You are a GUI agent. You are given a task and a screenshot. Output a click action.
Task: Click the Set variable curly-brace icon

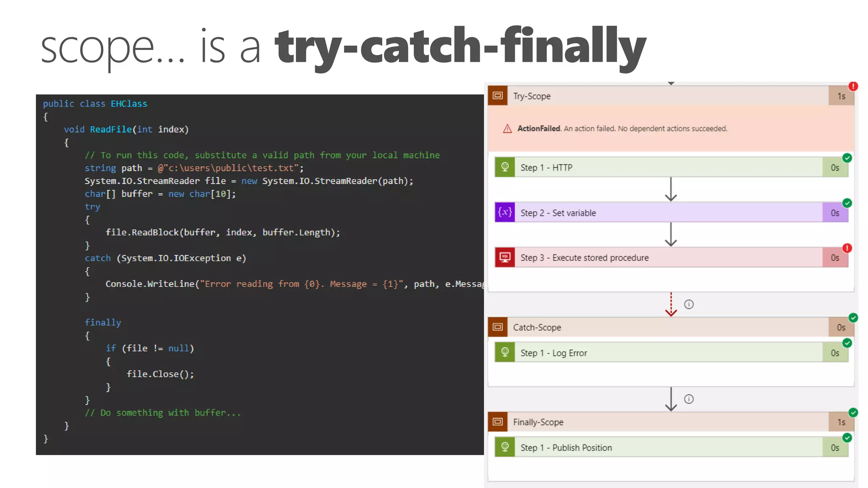pos(505,212)
